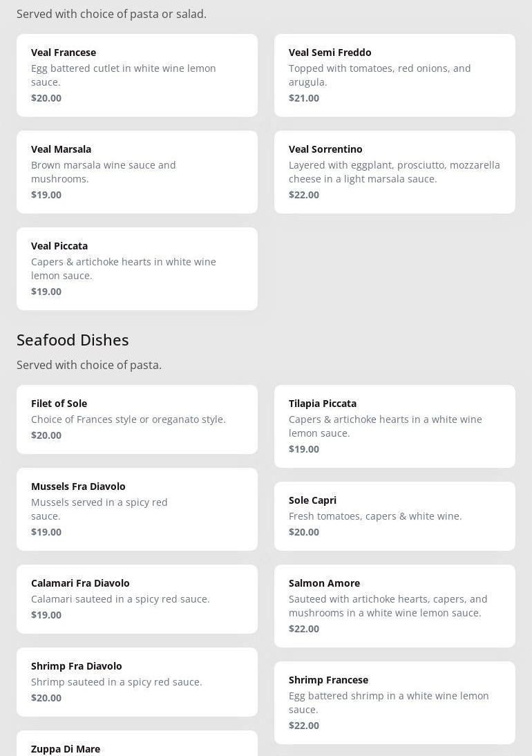Click the Veal Sorrentino description text
This screenshot has width=532, height=756.
pos(394,172)
